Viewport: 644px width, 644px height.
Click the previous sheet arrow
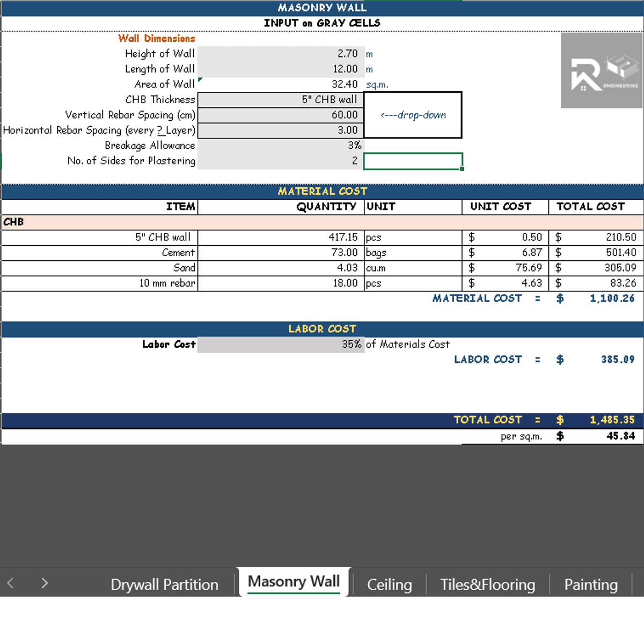(10, 583)
